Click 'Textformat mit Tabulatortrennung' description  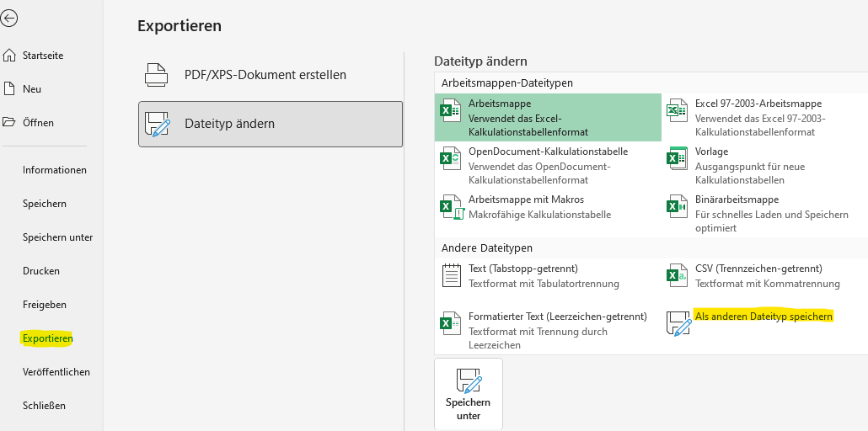tap(544, 284)
